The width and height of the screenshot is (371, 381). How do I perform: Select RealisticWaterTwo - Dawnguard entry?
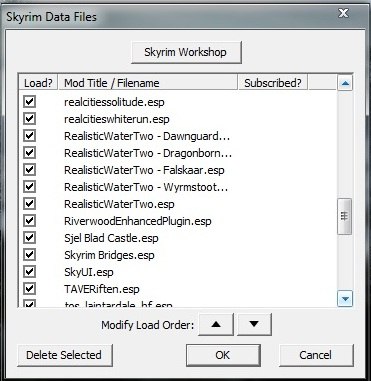[147, 136]
